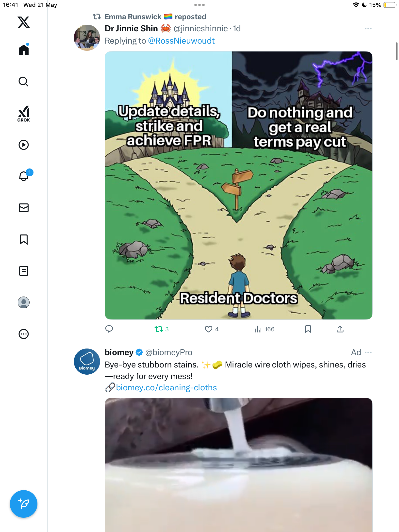Open the @RossNieuwoudt mention link
Image resolution: width=399 pixels, height=532 pixels.
pyautogui.click(x=181, y=41)
